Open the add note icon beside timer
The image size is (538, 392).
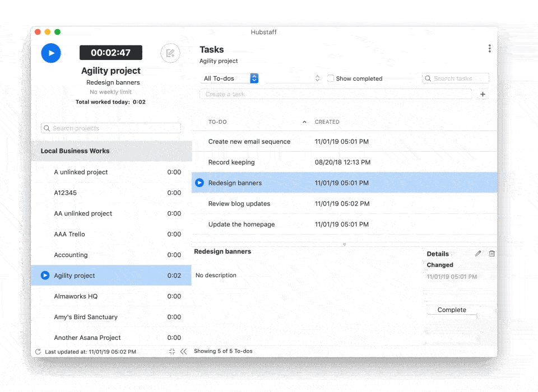tap(170, 53)
